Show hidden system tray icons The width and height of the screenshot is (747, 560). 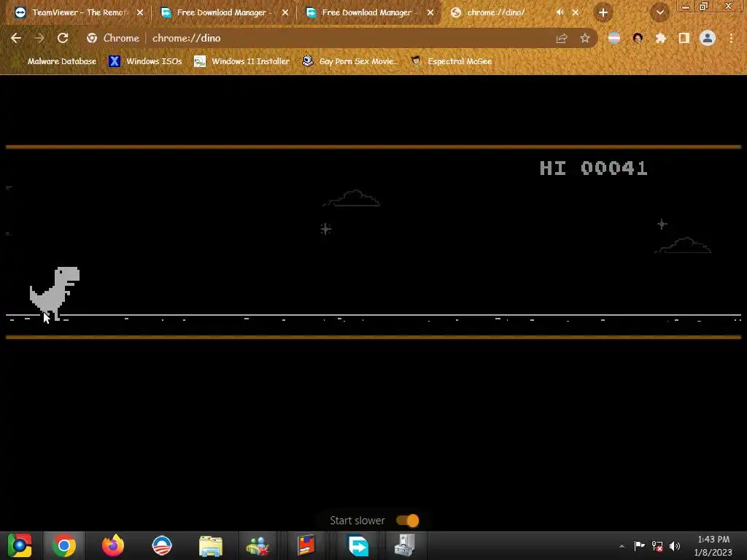click(622, 546)
